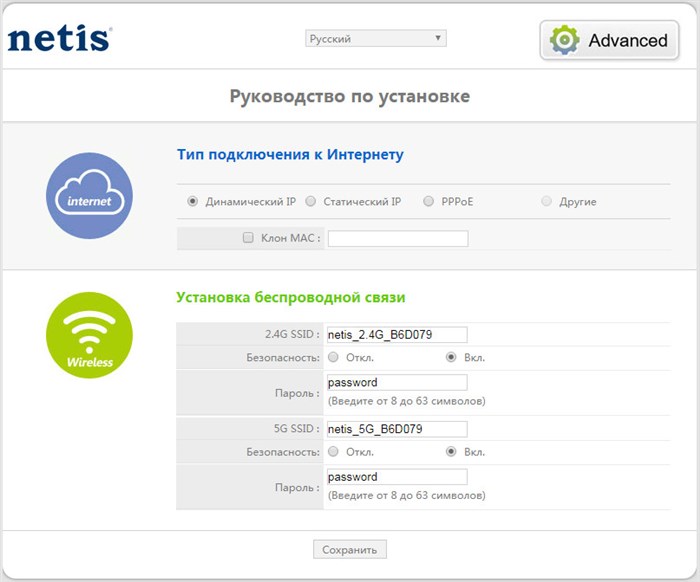Set 2.4G security to Откл.

(333, 357)
